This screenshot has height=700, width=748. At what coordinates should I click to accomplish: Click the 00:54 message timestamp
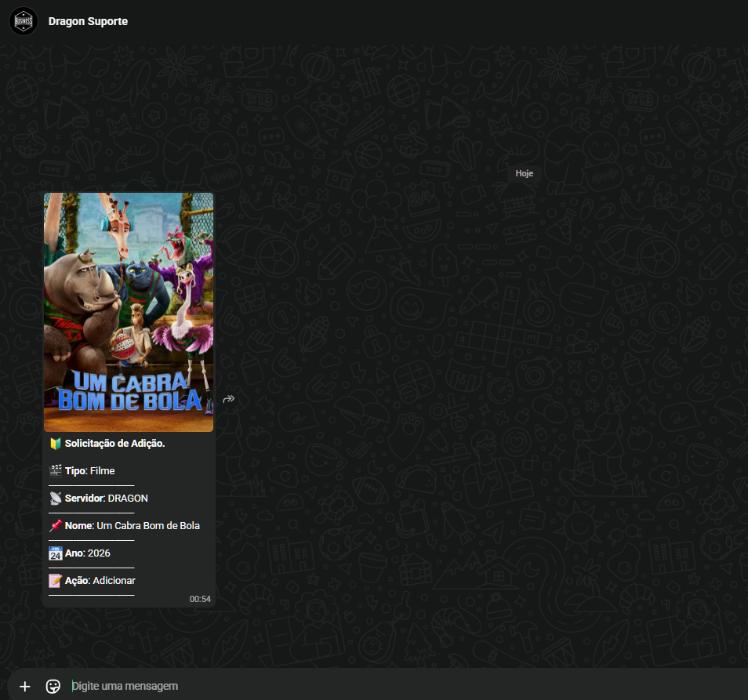coord(200,599)
